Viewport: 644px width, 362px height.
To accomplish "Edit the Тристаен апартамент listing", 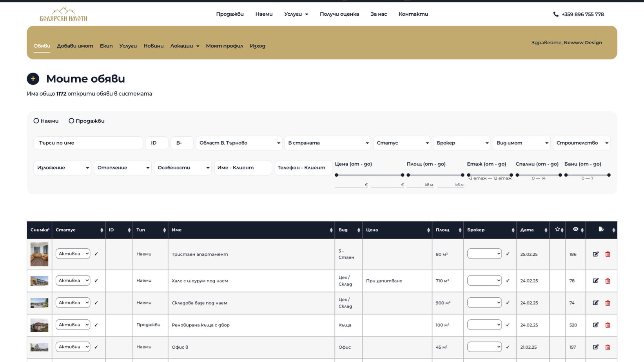I will (x=595, y=254).
